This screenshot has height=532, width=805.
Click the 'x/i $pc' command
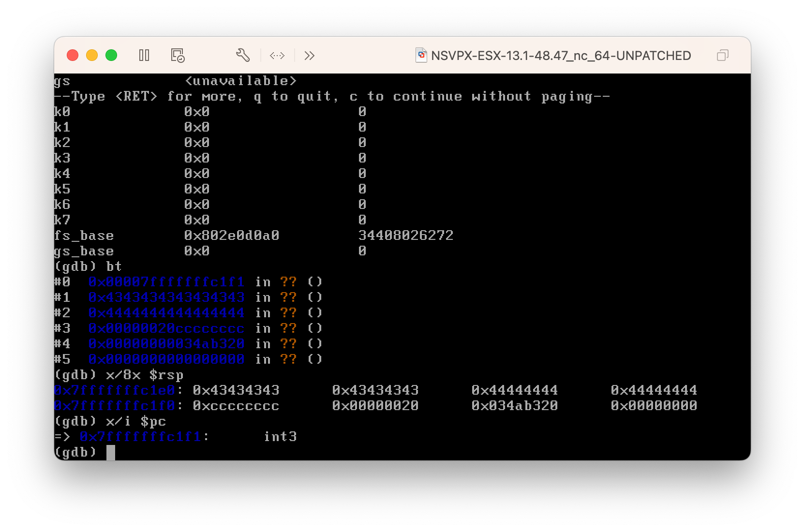pyautogui.click(x=136, y=421)
